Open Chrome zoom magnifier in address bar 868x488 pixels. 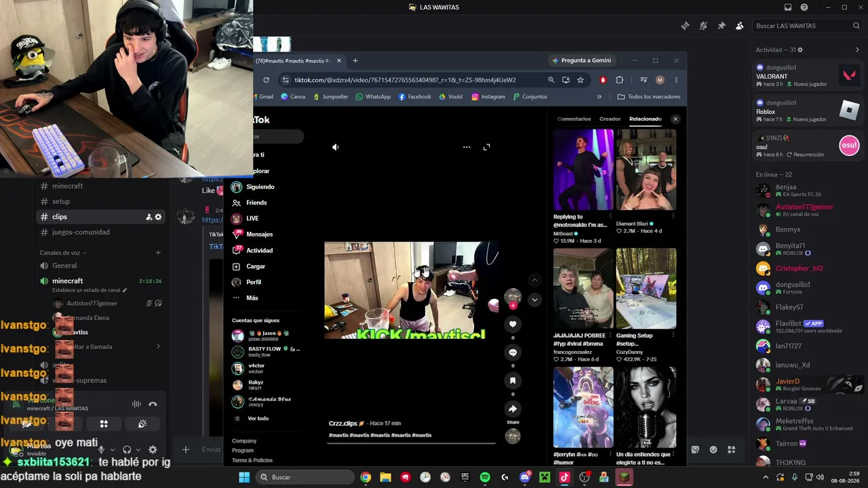(551, 80)
